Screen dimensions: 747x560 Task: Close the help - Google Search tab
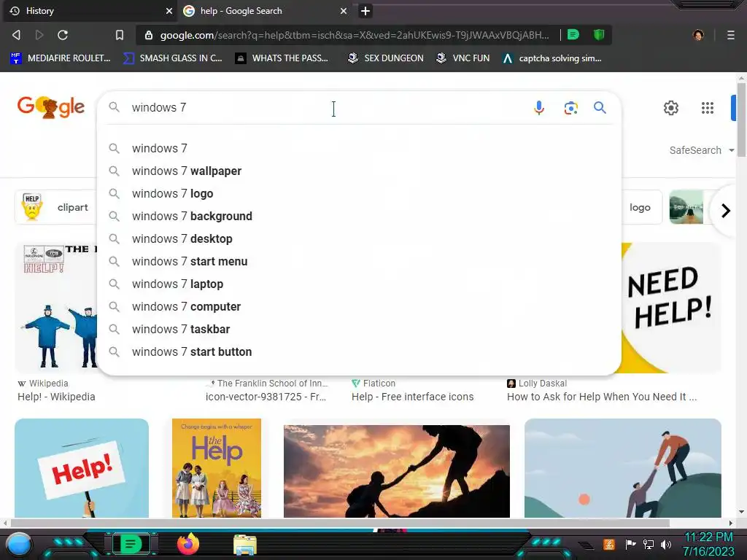pos(344,11)
